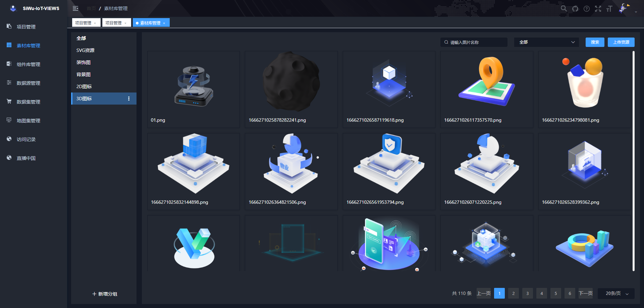Click the 上传资源 button
The height and width of the screenshot is (308, 644).
[x=621, y=42]
